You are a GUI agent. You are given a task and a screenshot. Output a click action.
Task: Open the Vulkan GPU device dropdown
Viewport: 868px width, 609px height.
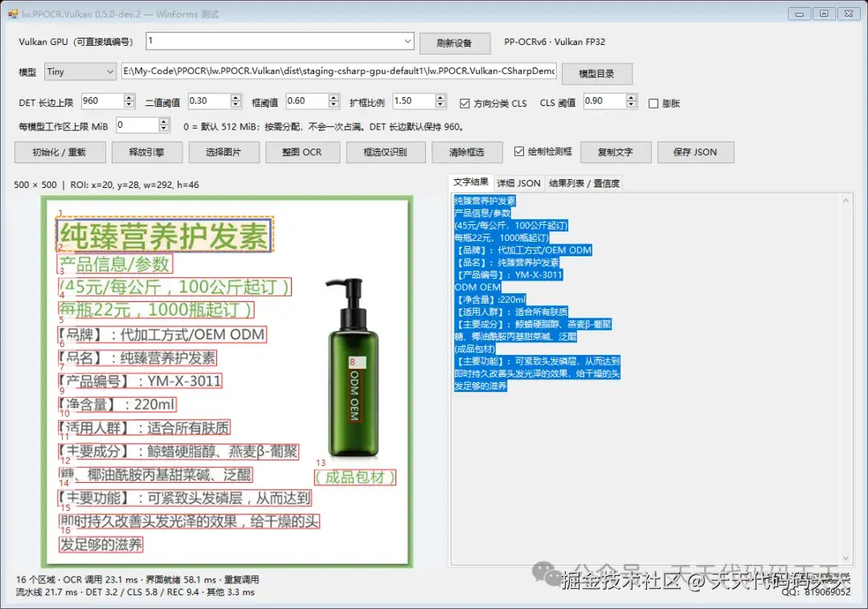(x=407, y=41)
